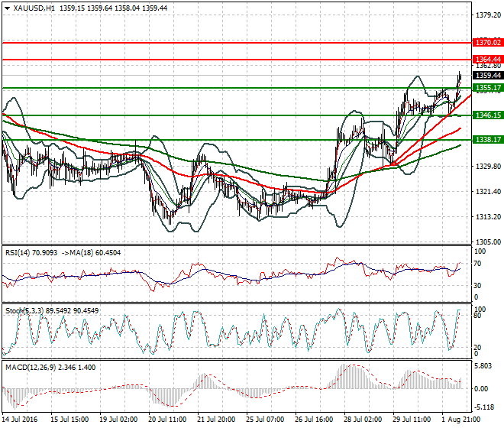Click the 25 Jul 07:00 time label

tap(265, 420)
